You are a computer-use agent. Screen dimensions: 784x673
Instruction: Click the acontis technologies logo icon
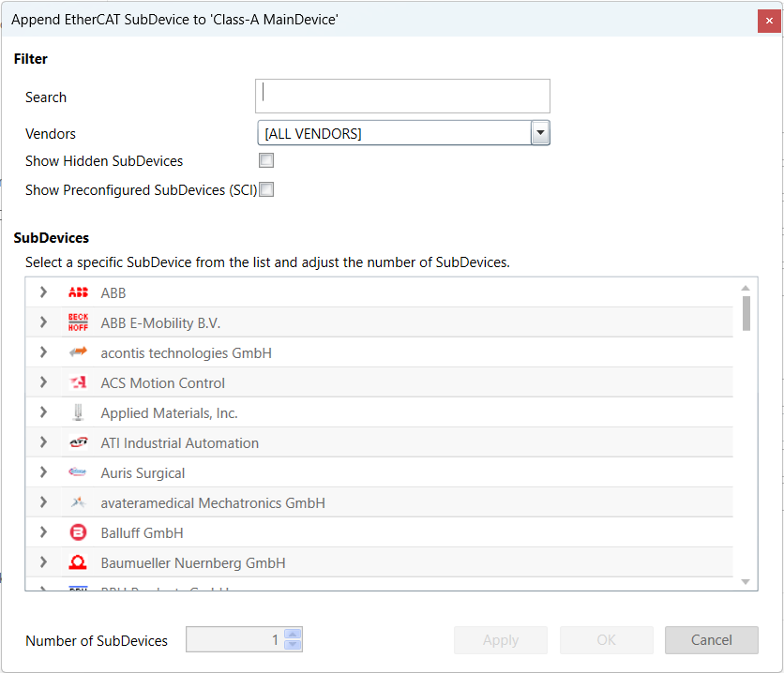pos(78,353)
